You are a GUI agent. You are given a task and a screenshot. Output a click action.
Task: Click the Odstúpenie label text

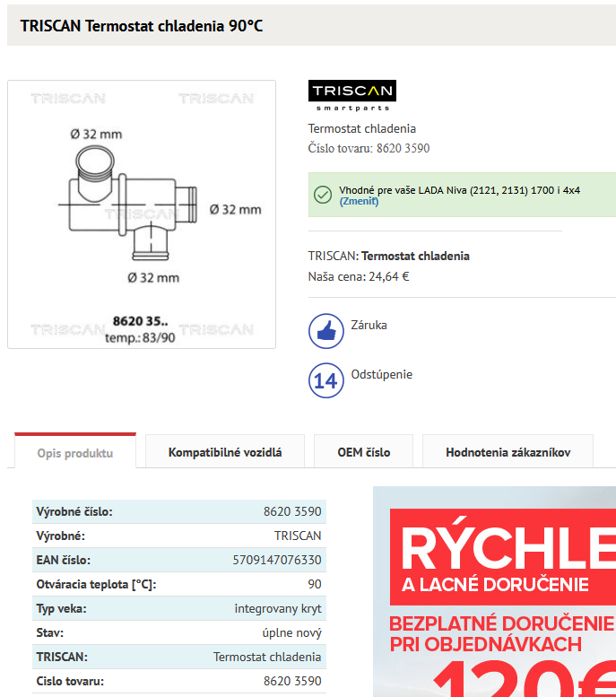click(382, 375)
